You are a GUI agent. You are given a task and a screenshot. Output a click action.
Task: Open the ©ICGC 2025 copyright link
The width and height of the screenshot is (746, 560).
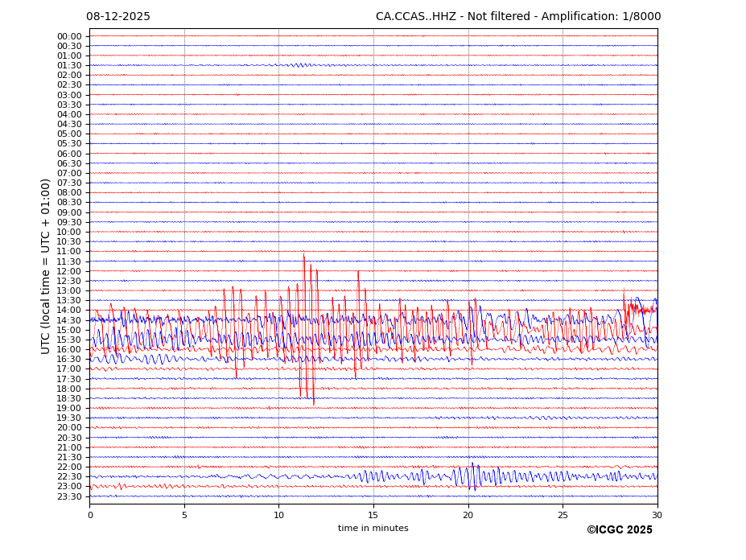619,530
